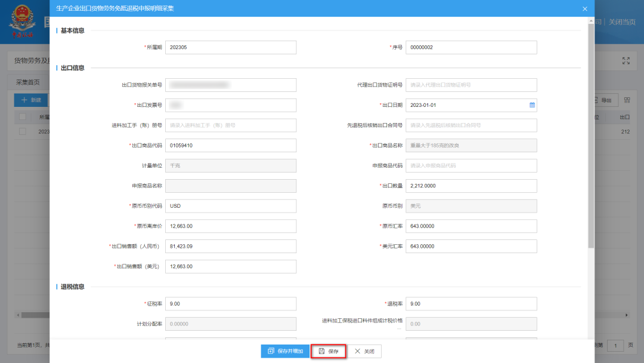Click the 代理出口货物证明号 input field
The width and height of the screenshot is (644, 363).
471,85
